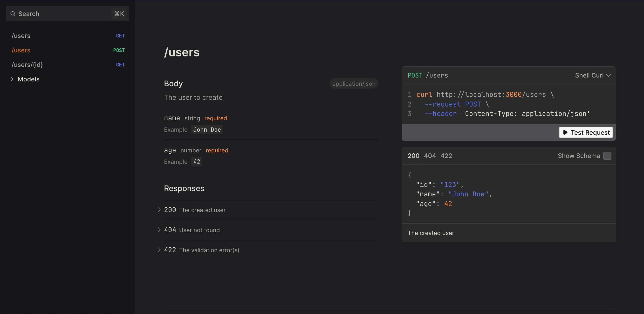Switch to the 404 response tab
This screenshot has width=644, height=314.
click(430, 156)
